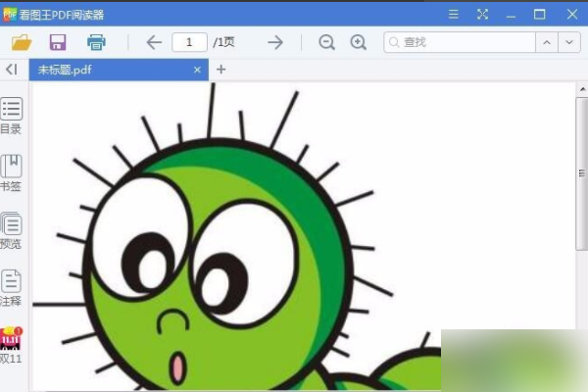Open the 目录 contents panel
Viewport: 588px width, 392px height.
(11, 116)
